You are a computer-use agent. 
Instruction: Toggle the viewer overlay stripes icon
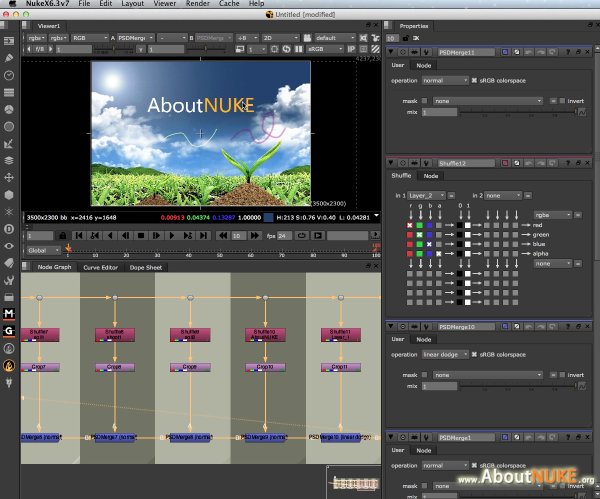click(375, 49)
